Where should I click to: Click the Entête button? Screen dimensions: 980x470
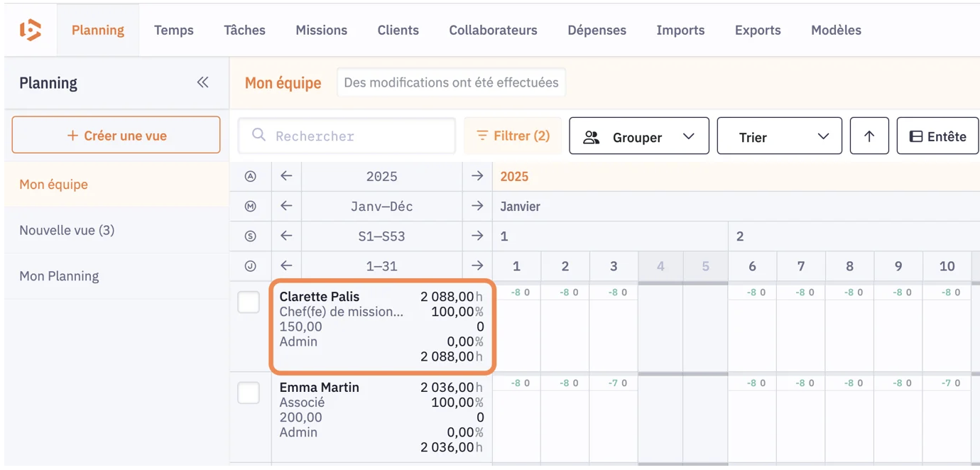[937, 136]
